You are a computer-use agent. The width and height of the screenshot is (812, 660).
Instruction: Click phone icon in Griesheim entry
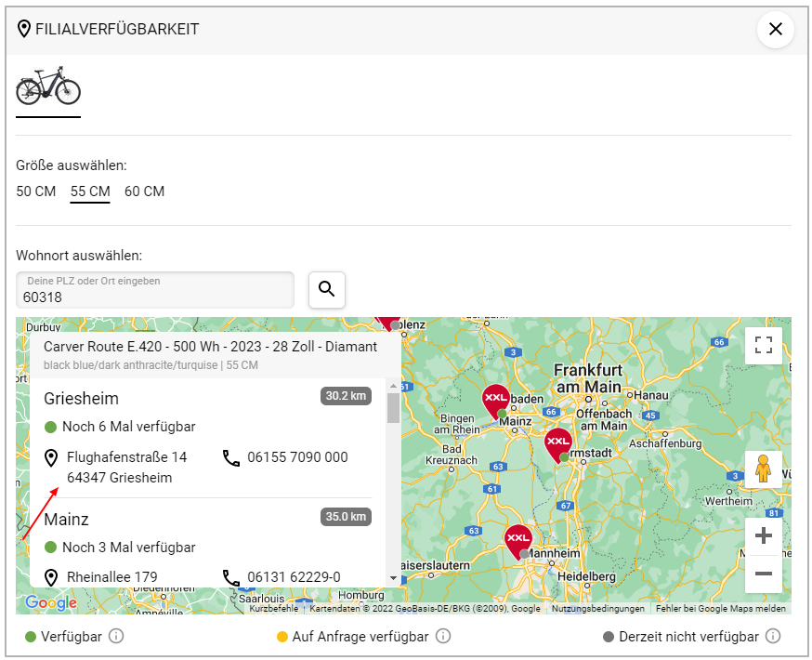[231, 458]
